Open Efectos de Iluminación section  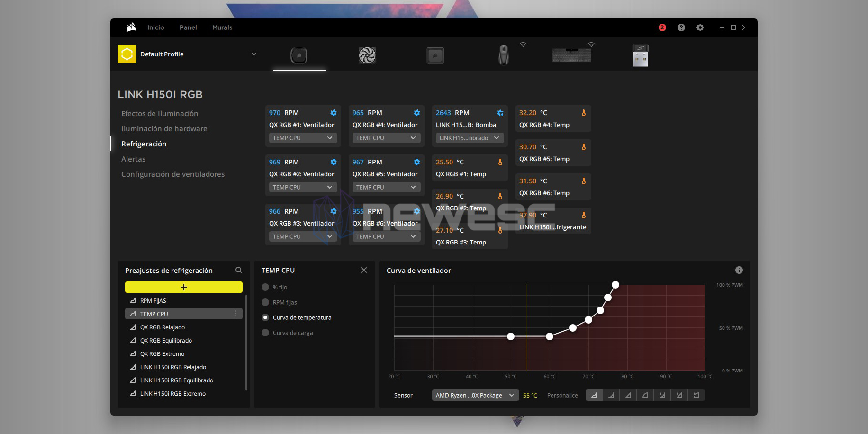(x=160, y=113)
